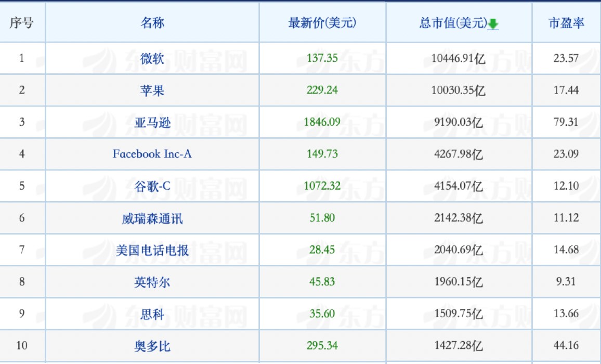601x364 pixels.
Task: Click the 名称 column header
Action: click(152, 23)
